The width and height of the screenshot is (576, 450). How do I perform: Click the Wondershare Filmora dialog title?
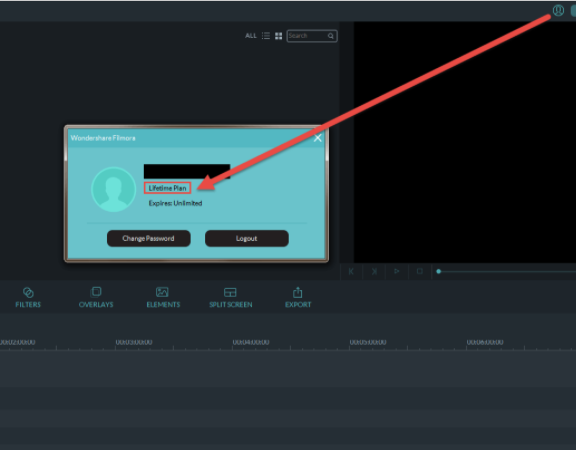click(103, 138)
